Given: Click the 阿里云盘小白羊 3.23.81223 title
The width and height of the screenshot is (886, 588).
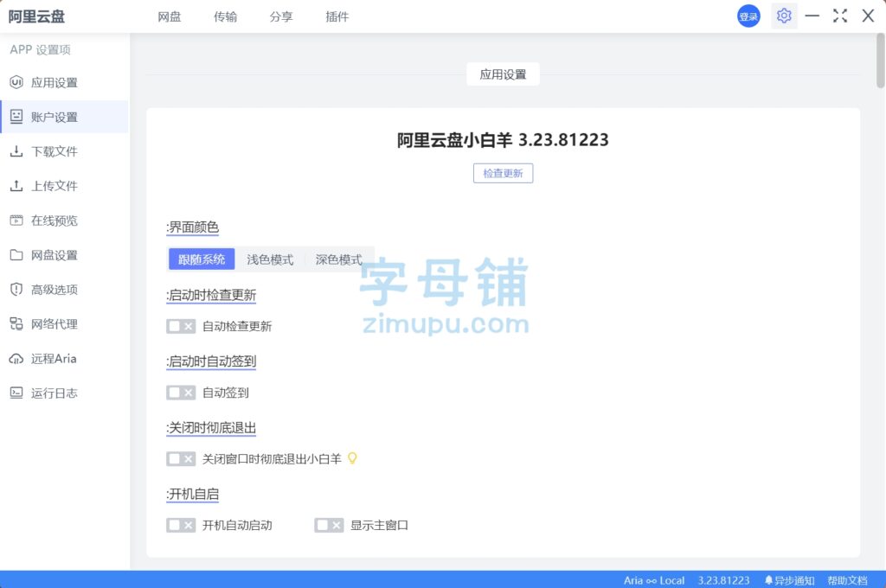Looking at the screenshot, I should tap(503, 139).
